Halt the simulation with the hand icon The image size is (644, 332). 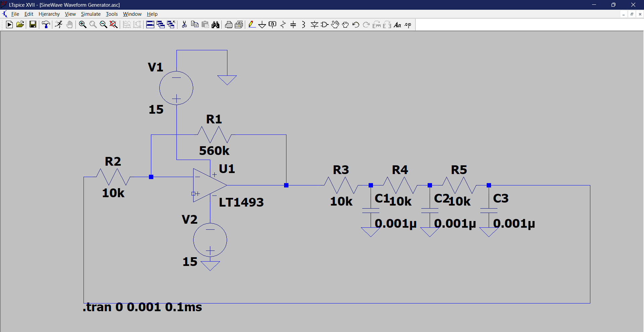[x=69, y=24]
